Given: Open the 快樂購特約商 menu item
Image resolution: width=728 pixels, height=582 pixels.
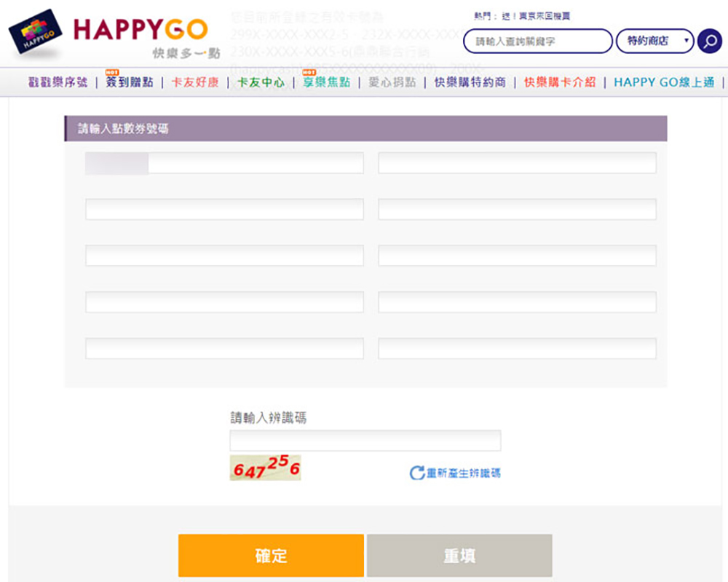Looking at the screenshot, I should pos(470,82).
